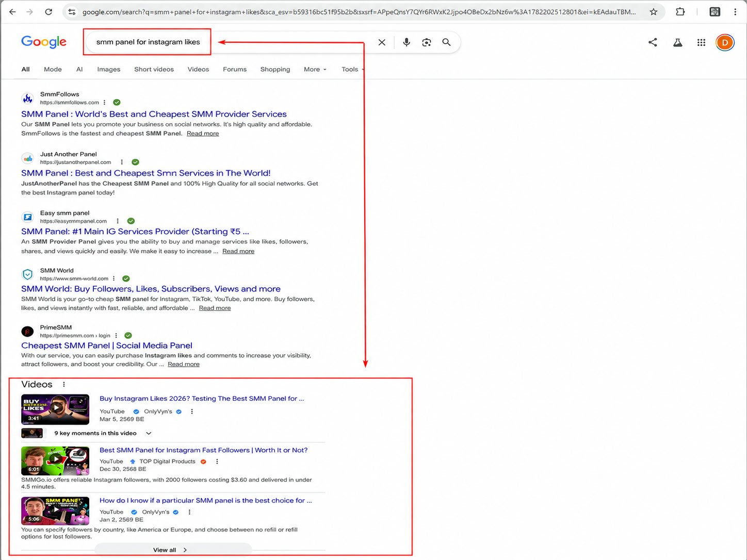
Task: Open the AI search tab
Action: pos(79,69)
